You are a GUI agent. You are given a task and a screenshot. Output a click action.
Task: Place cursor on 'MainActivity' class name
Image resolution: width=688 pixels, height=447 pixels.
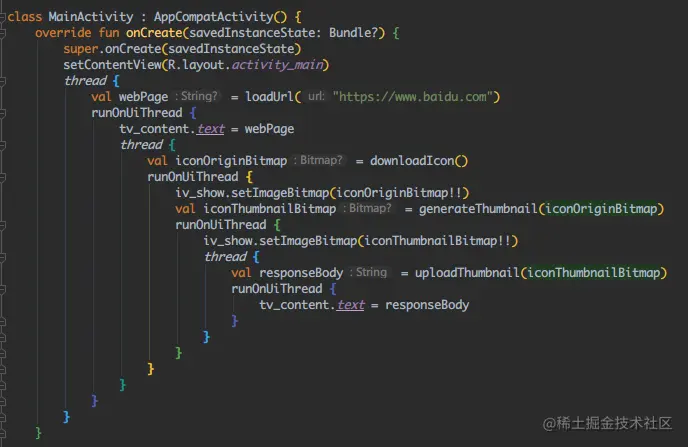[91, 17]
